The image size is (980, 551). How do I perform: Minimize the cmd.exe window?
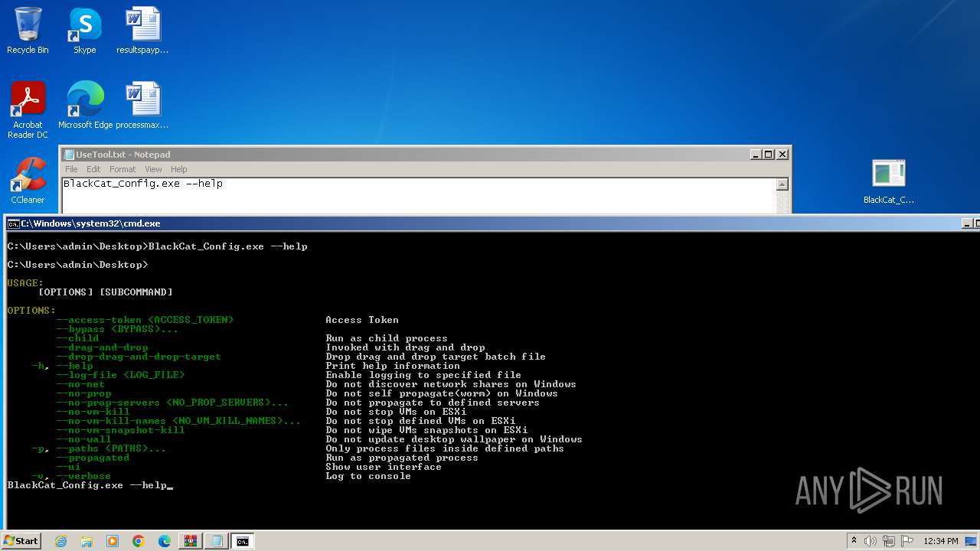click(966, 223)
